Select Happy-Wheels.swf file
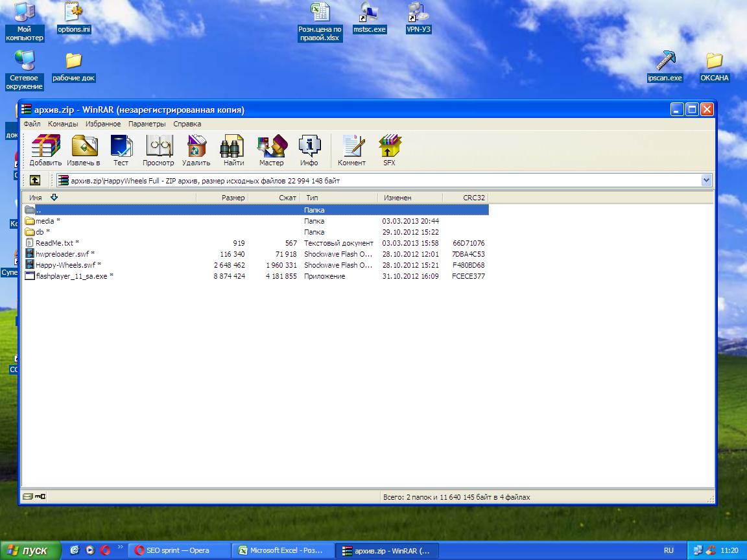Image resolution: width=747 pixels, height=560 pixels. [256, 265]
